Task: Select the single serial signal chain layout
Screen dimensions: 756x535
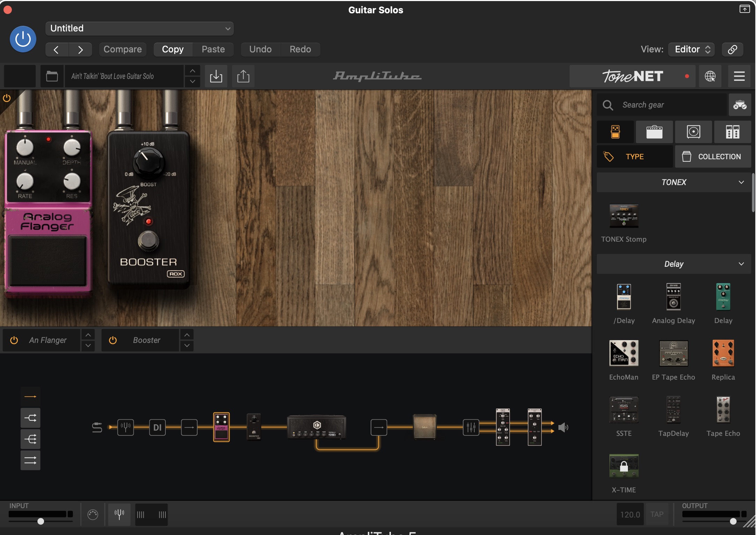Action: (30, 397)
